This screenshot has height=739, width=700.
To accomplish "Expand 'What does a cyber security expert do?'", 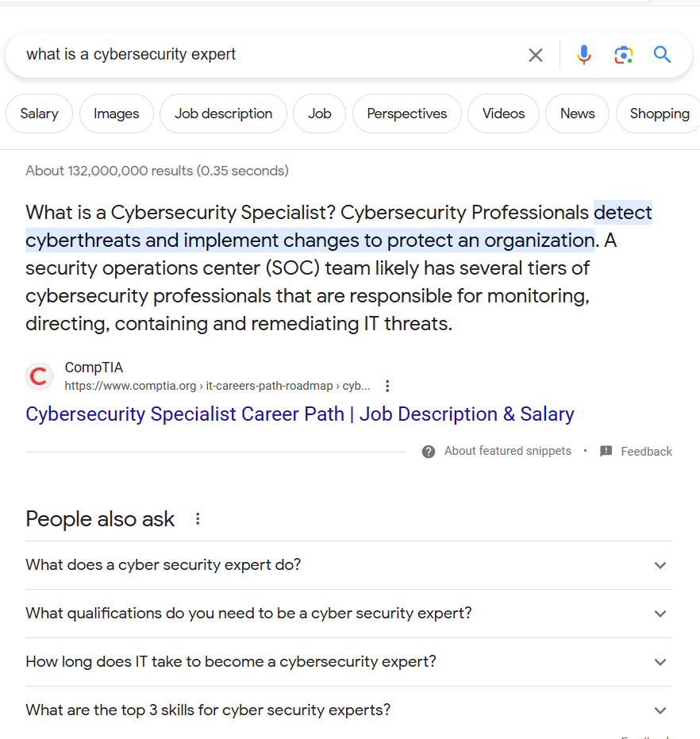I will coord(660,565).
